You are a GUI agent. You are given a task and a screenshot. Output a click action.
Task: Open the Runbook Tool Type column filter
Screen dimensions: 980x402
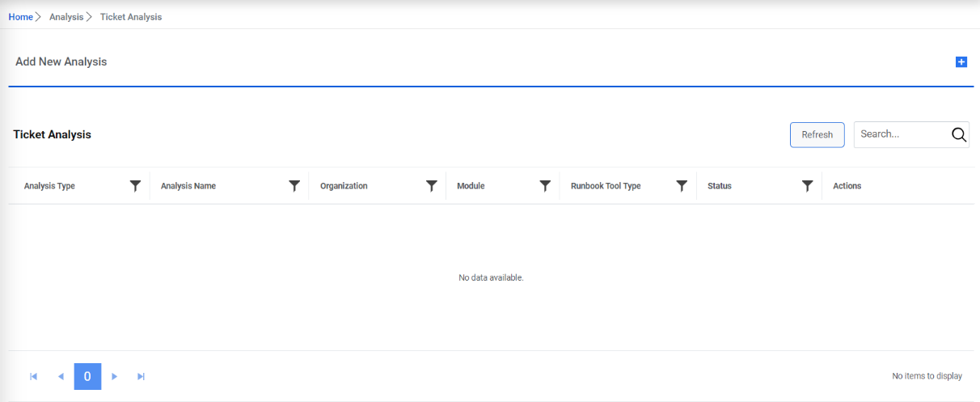point(682,186)
